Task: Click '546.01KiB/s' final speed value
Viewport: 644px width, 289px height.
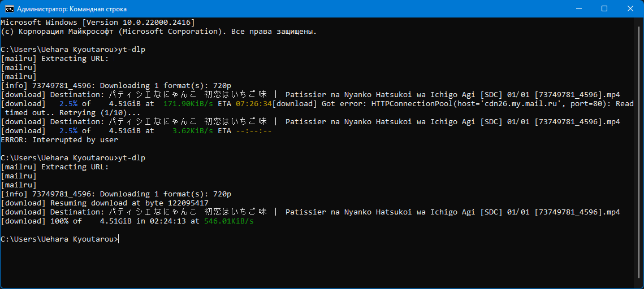Action: coord(229,221)
